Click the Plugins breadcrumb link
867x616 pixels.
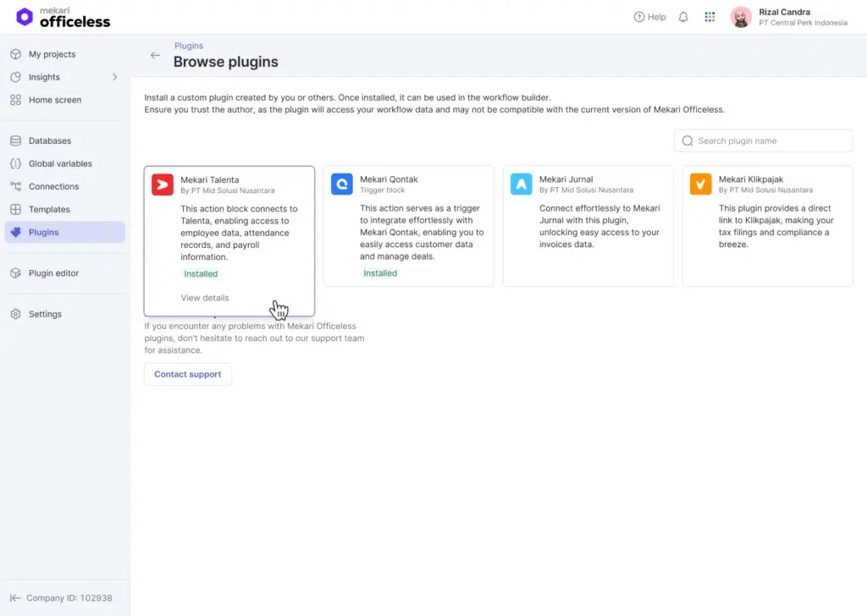pyautogui.click(x=189, y=46)
